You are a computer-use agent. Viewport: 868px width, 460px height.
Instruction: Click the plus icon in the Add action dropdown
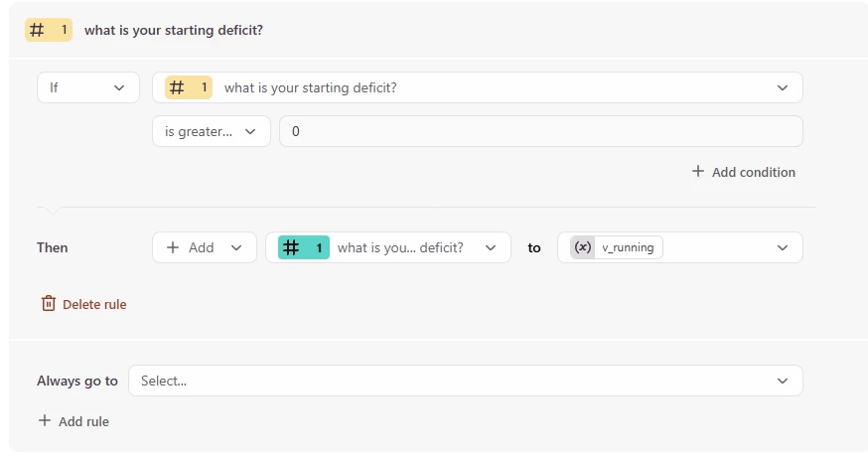pos(174,247)
